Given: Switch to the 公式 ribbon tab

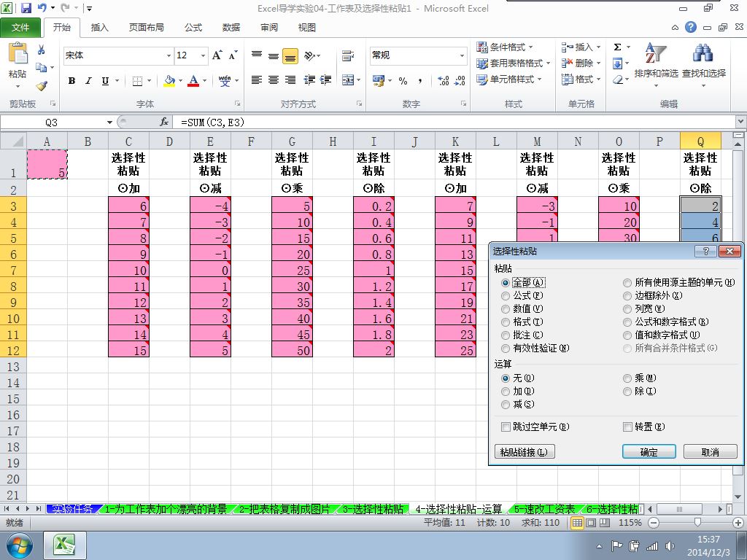Looking at the screenshot, I should pyautogui.click(x=193, y=28).
